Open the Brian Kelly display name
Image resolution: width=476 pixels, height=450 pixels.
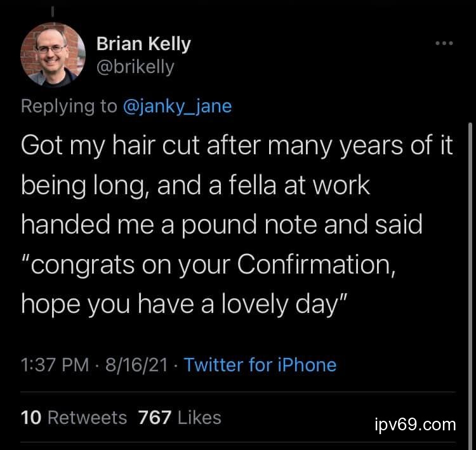[x=143, y=44]
